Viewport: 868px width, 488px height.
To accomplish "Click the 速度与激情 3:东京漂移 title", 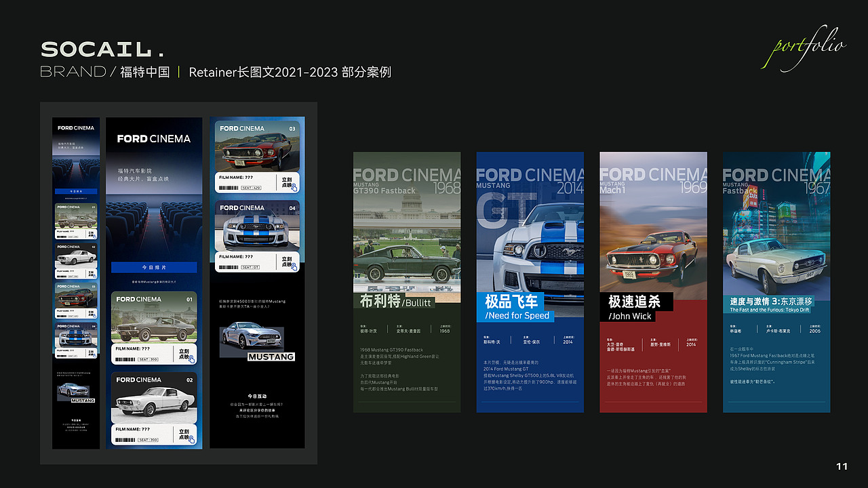I will 771,301.
